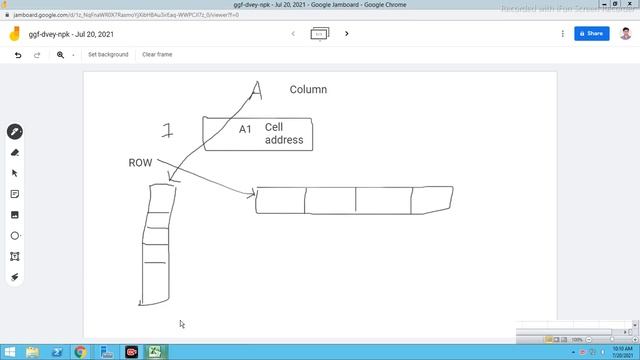This screenshot has height=360, width=640.
Task: Pick the Circle shape tool
Action: click(15, 236)
